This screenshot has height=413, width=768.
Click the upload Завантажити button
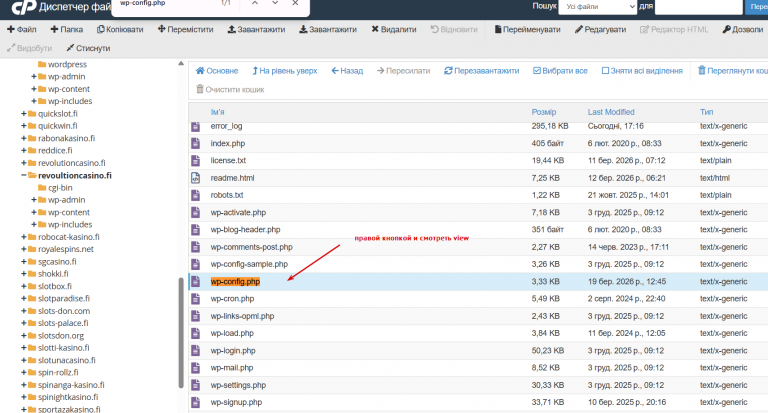point(256,29)
